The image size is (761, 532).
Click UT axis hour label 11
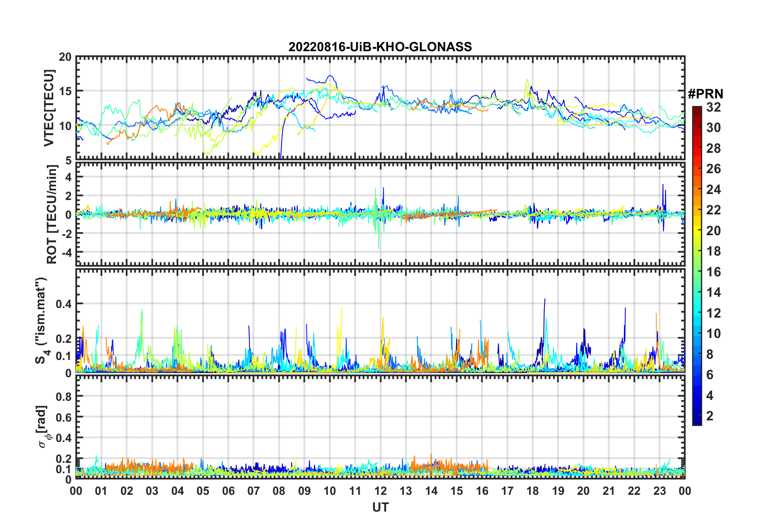[355, 491]
